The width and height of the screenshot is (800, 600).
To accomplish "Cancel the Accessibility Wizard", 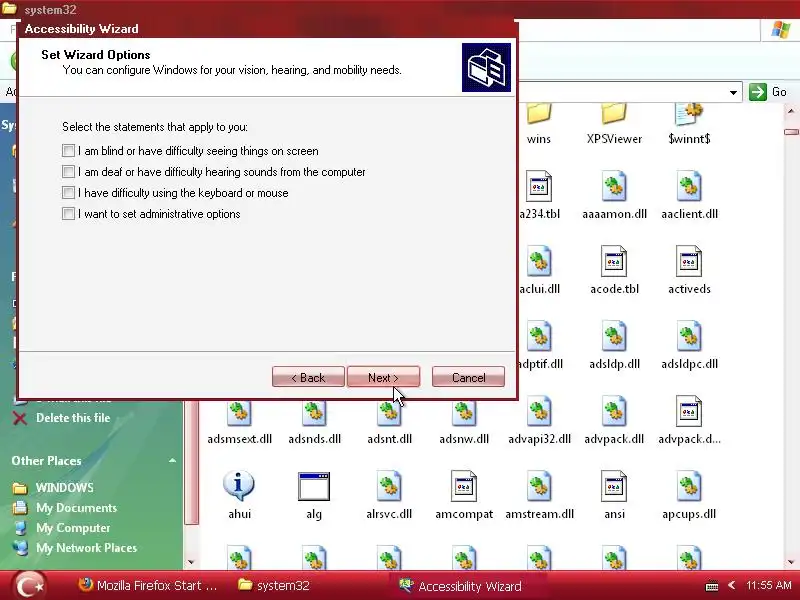I will (x=468, y=377).
